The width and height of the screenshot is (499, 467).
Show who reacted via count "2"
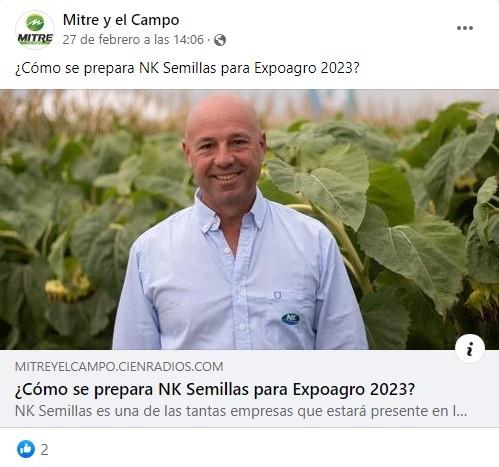pyautogui.click(x=44, y=450)
